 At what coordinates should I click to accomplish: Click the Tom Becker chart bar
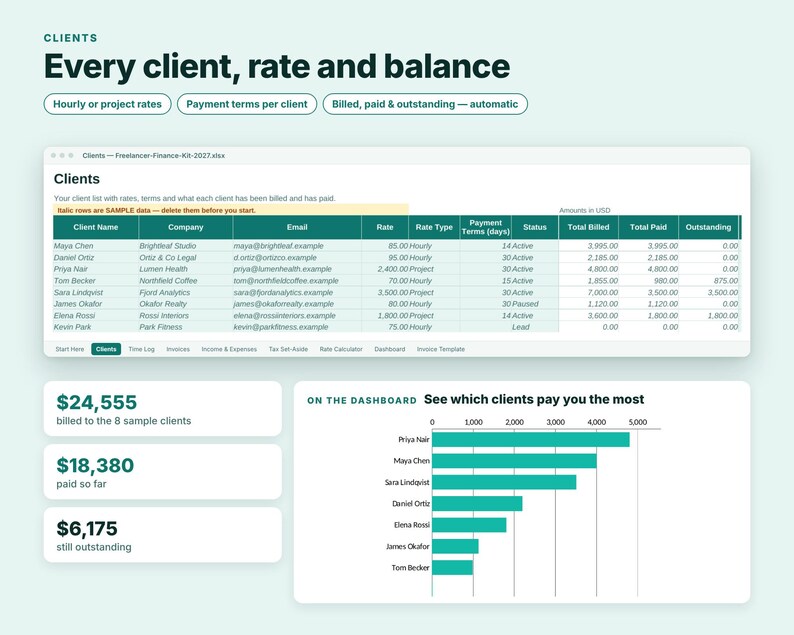[453, 568]
